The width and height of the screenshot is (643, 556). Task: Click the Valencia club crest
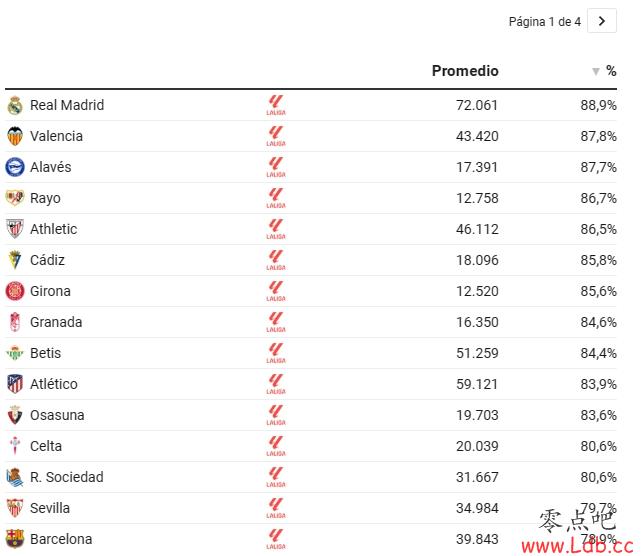coord(15,136)
